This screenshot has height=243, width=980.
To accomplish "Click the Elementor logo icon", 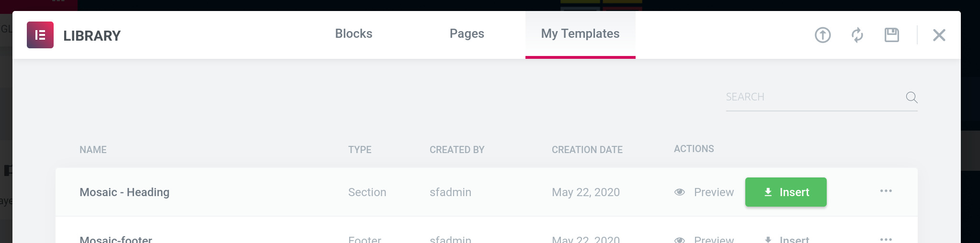I will [40, 35].
